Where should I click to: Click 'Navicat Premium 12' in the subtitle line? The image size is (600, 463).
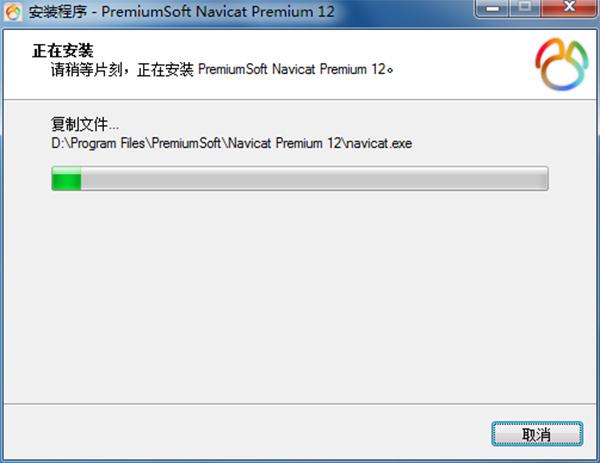(329, 70)
